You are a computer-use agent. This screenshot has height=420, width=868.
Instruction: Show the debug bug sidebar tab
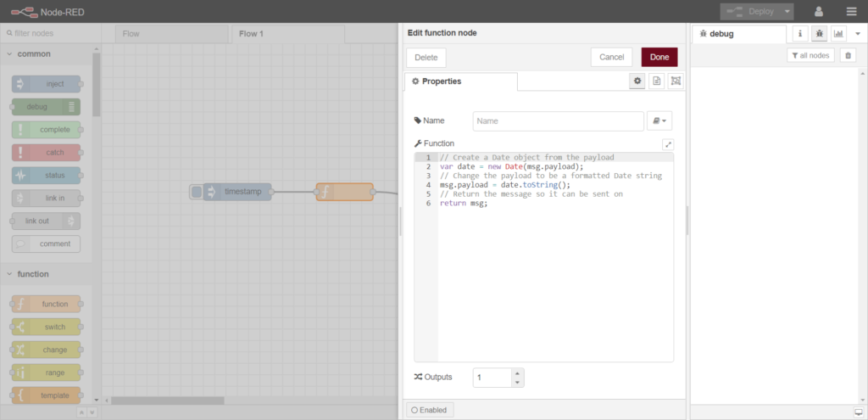click(820, 34)
